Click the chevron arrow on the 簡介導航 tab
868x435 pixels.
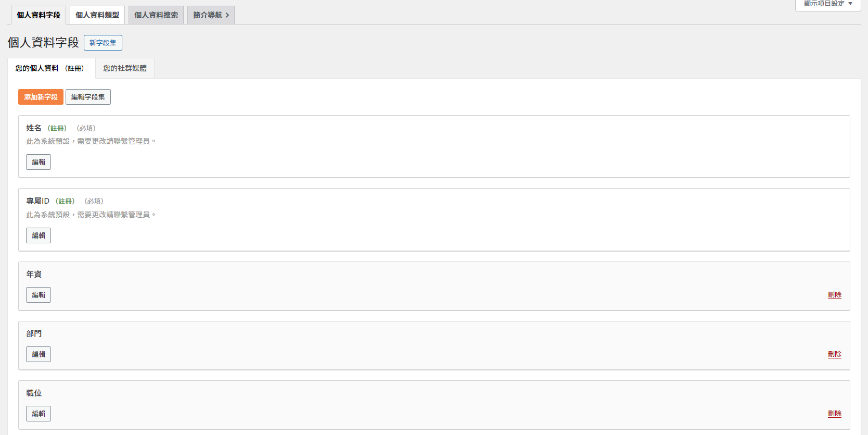(227, 15)
